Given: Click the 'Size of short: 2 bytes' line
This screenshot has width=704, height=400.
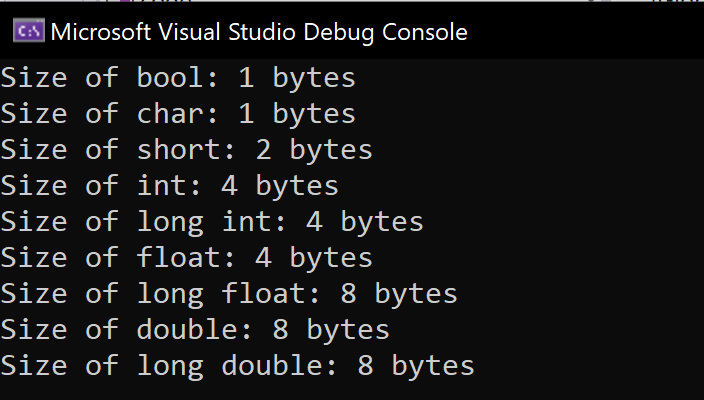Looking at the screenshot, I should click(186, 150).
